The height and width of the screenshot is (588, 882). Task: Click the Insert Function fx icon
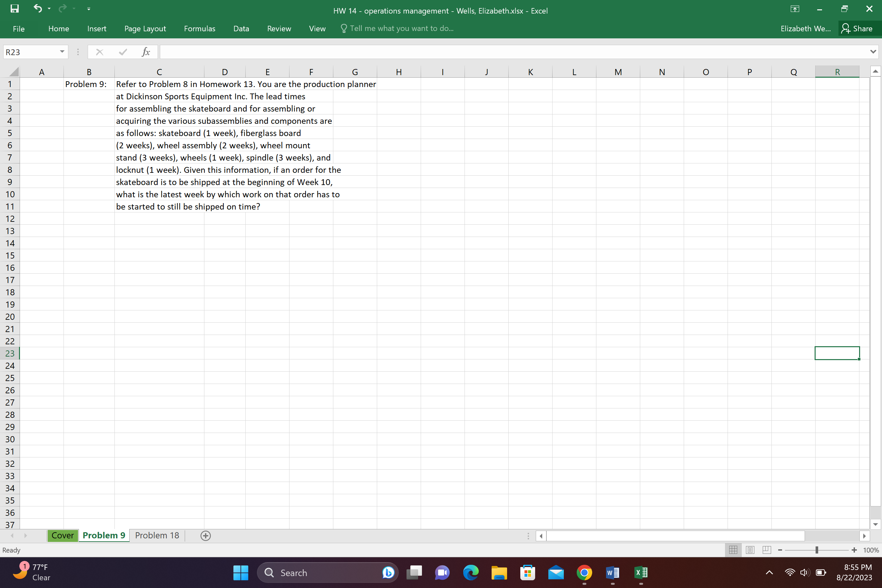[146, 52]
